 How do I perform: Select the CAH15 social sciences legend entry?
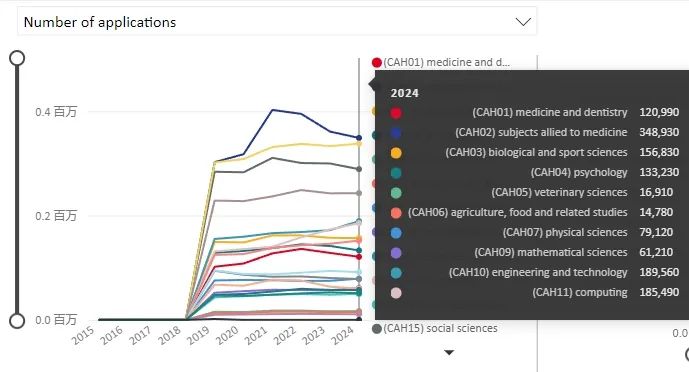coord(435,329)
